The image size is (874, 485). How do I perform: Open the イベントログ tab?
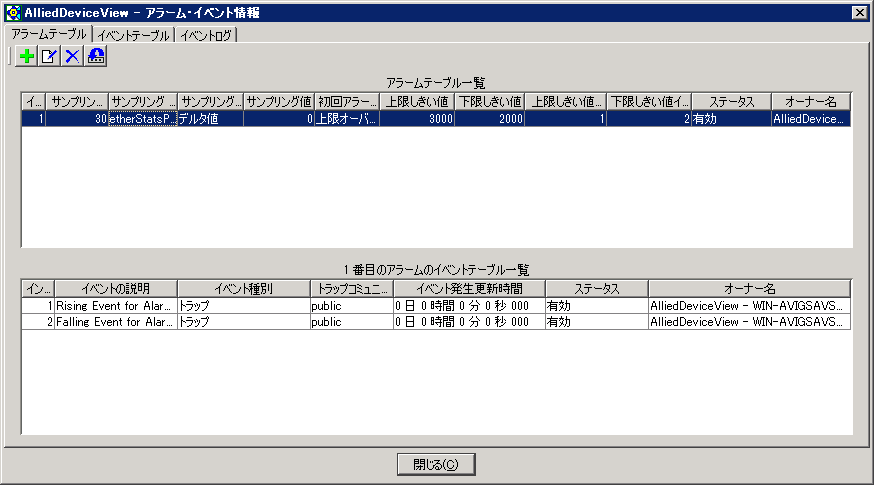(207, 35)
